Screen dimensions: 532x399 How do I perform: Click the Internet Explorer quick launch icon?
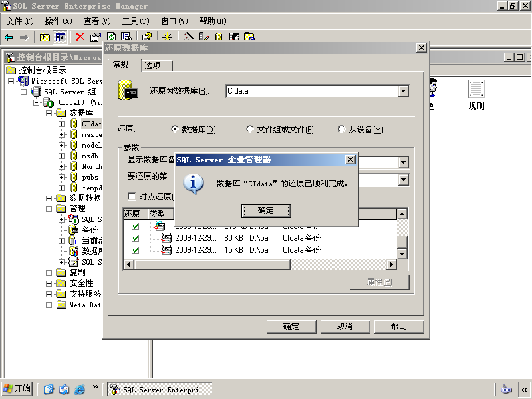(80, 389)
